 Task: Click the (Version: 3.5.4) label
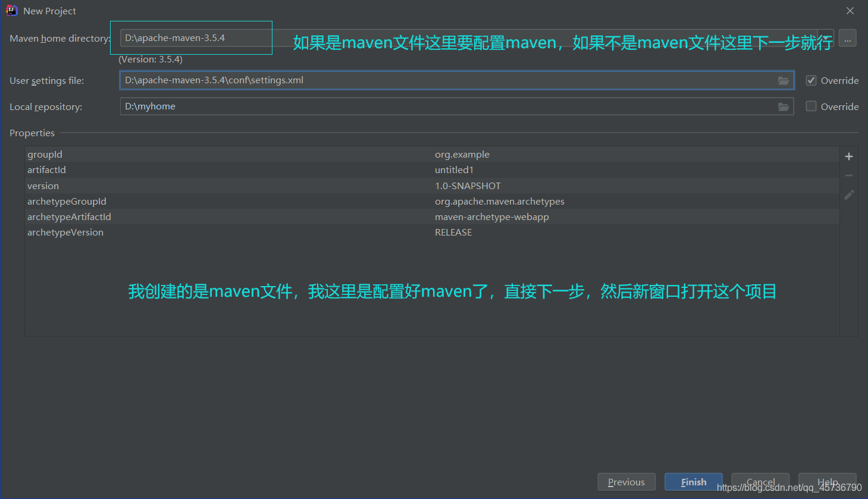pos(151,59)
